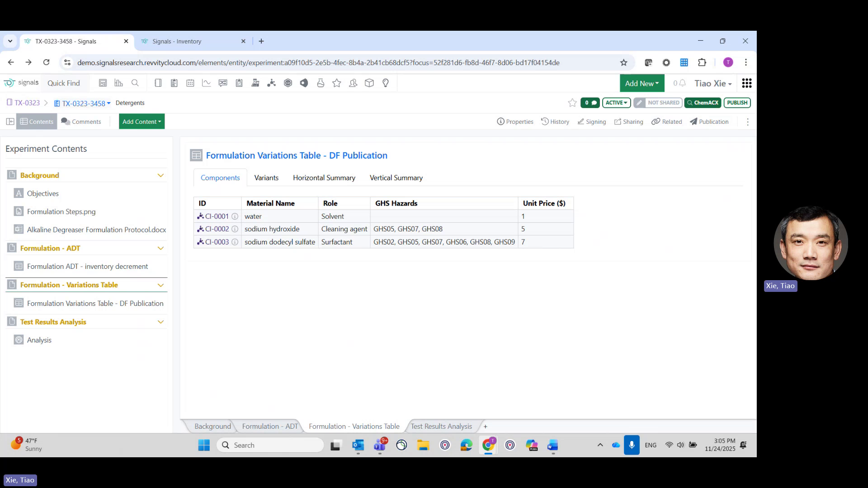Open the structure icon next to CI-0002
The width and height of the screenshot is (868, 488).
200,229
